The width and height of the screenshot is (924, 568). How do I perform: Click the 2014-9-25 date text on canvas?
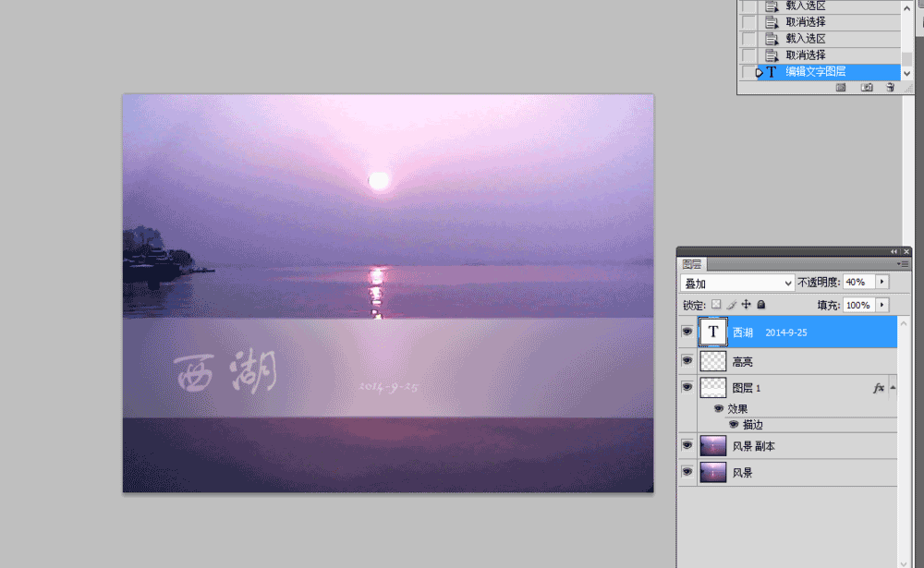[388, 387]
